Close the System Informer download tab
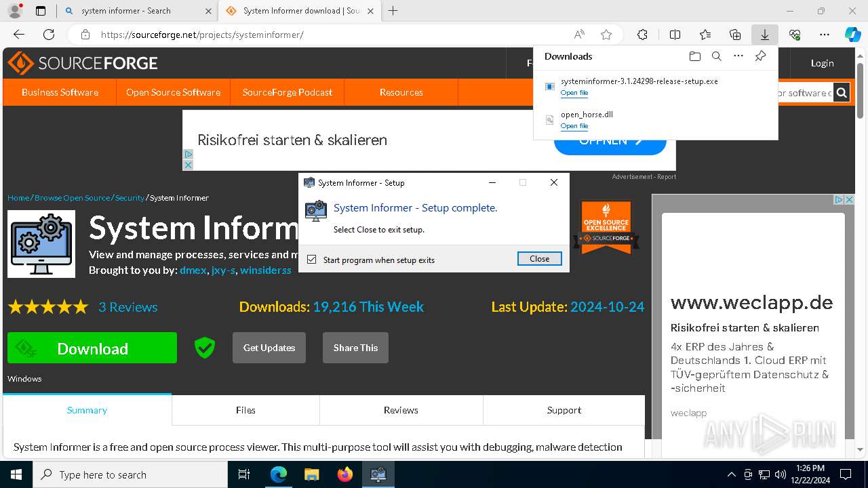 pyautogui.click(x=369, y=11)
